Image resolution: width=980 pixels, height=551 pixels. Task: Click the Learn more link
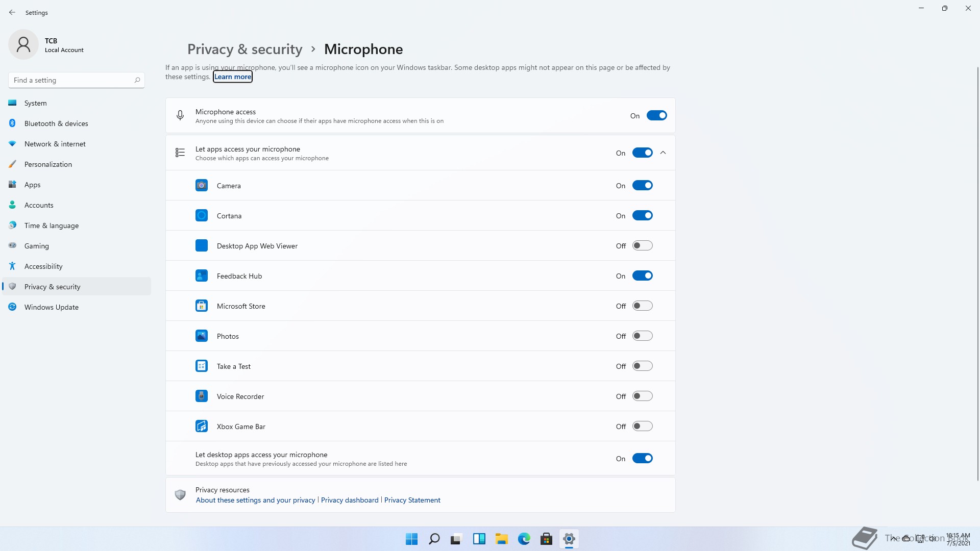tap(233, 77)
